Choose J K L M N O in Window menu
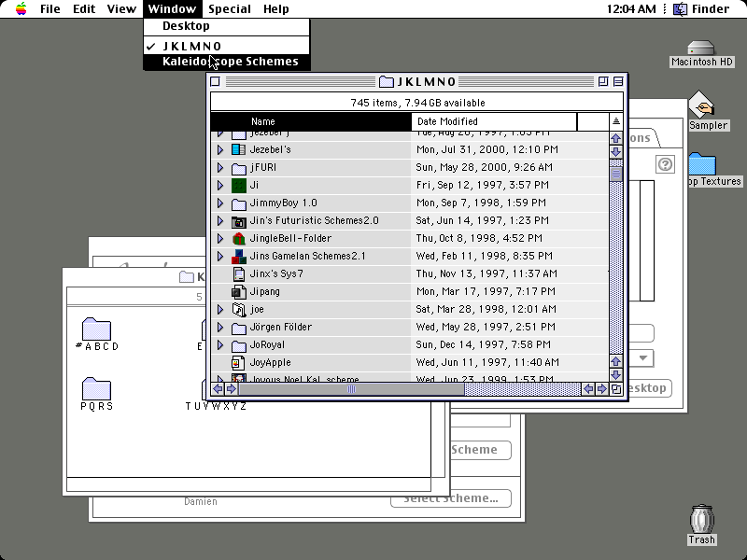The width and height of the screenshot is (747, 560). click(x=227, y=46)
